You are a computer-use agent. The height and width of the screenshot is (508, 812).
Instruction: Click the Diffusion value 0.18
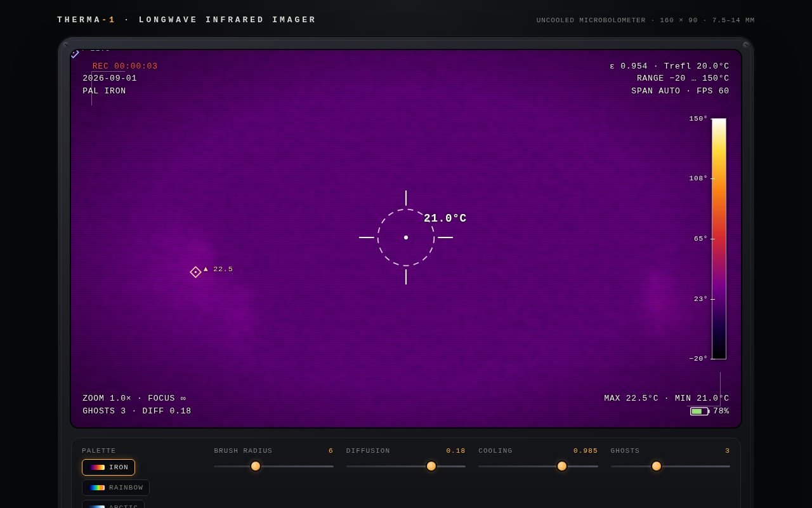pyautogui.click(x=455, y=451)
